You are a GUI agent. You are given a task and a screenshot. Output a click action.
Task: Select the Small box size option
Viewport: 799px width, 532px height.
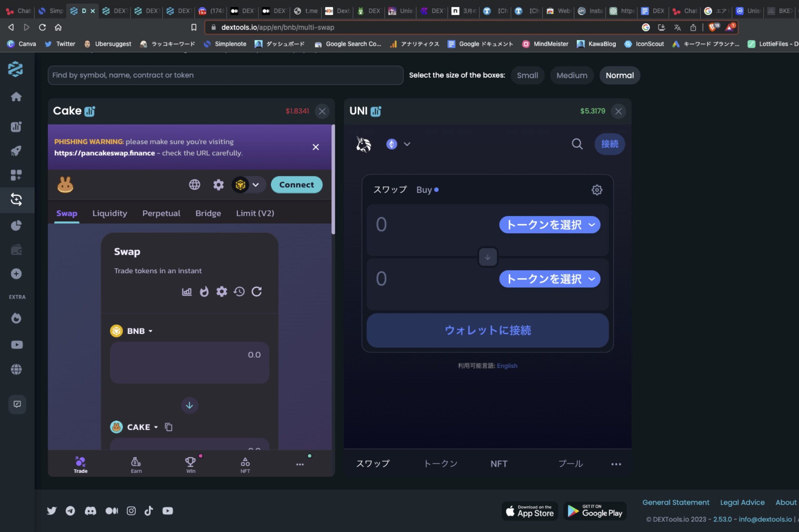tap(527, 75)
